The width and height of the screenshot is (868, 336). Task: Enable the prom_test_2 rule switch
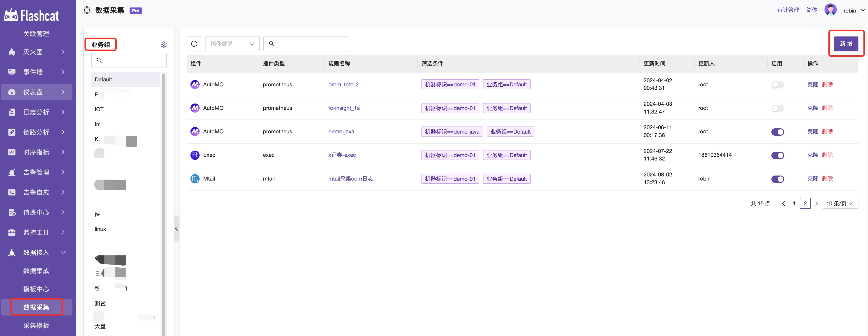tap(777, 85)
